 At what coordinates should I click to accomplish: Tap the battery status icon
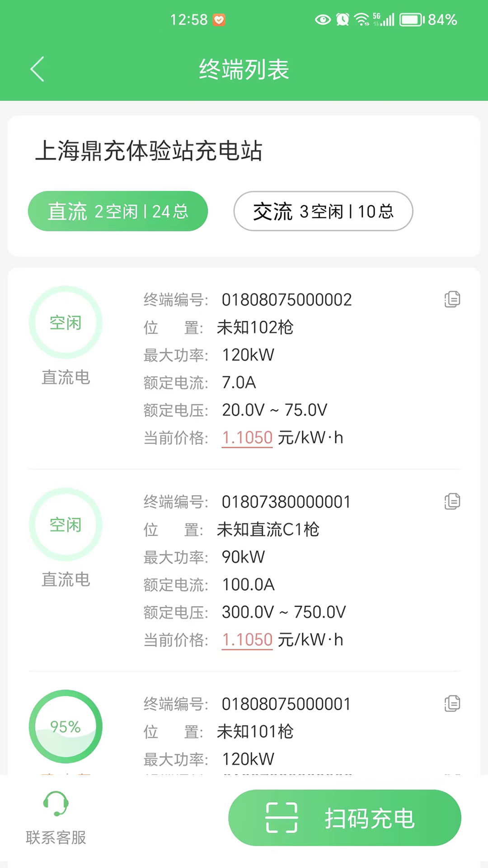pyautogui.click(x=411, y=20)
